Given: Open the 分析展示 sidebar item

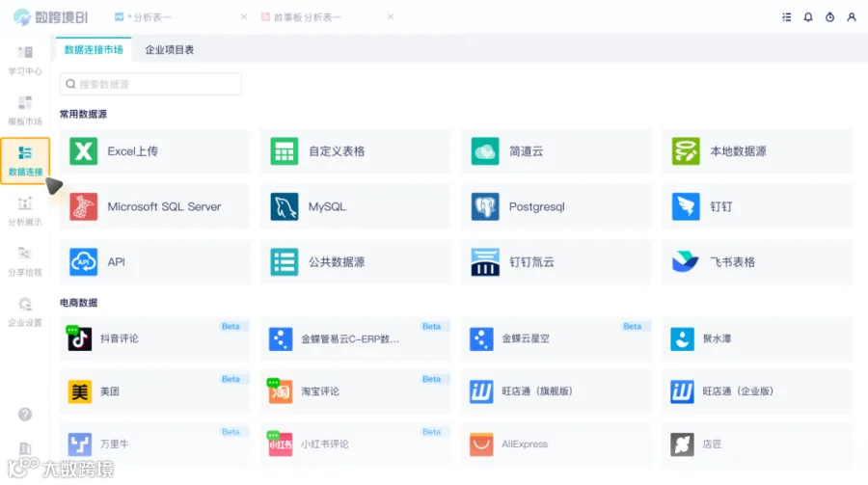Looking at the screenshot, I should pos(25,211).
